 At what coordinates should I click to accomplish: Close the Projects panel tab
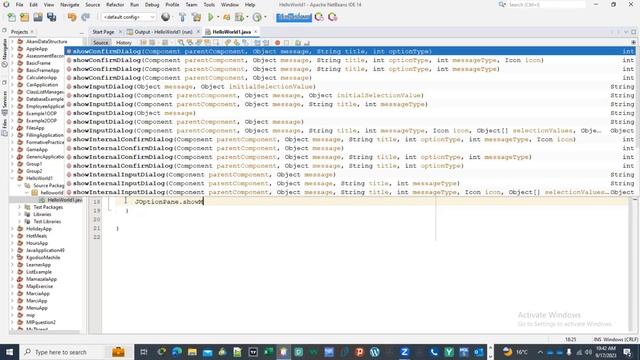(32, 32)
